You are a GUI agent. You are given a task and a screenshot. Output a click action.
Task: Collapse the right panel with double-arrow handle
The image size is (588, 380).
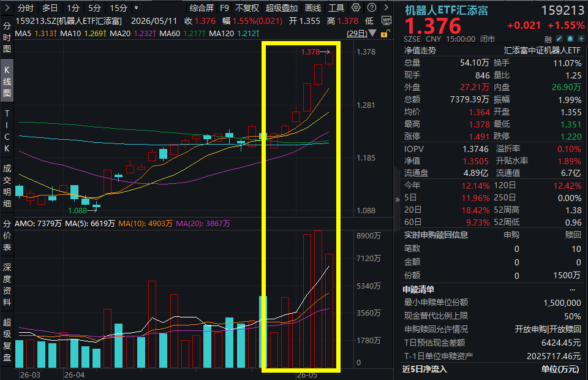pyautogui.click(x=397, y=200)
